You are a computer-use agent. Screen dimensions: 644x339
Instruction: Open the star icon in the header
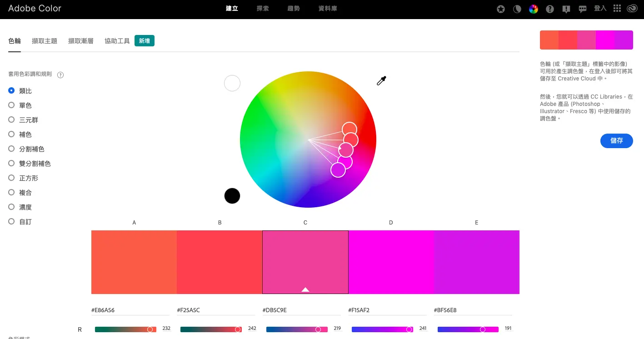pyautogui.click(x=501, y=9)
